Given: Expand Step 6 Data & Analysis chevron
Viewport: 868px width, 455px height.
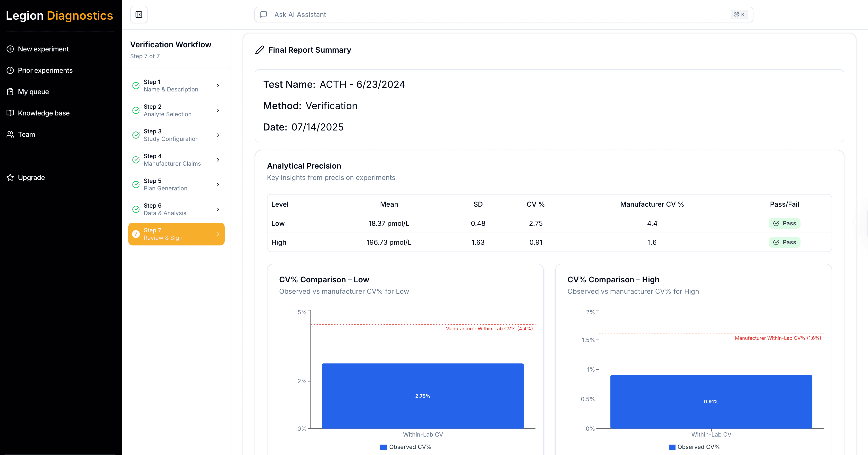Looking at the screenshot, I should (x=218, y=209).
